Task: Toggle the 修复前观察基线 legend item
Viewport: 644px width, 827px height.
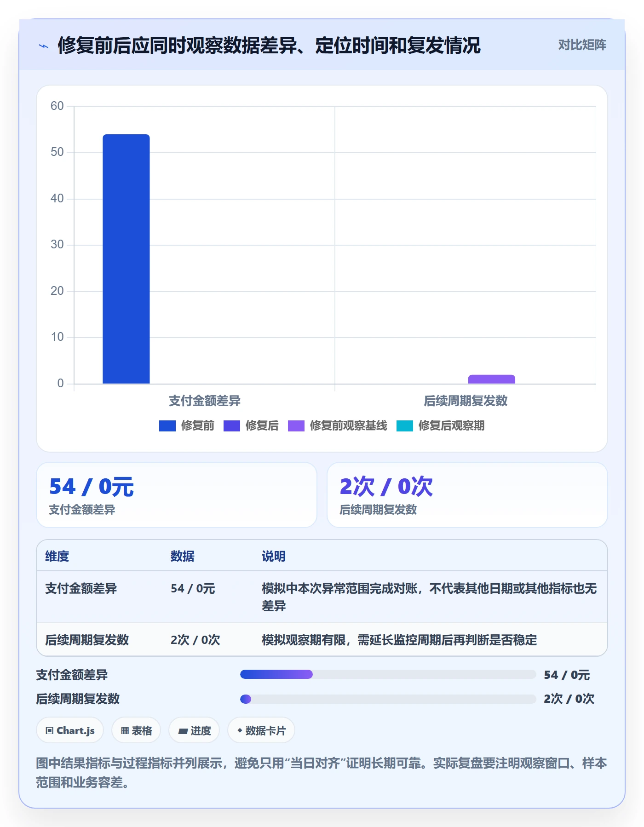Action: coord(338,425)
